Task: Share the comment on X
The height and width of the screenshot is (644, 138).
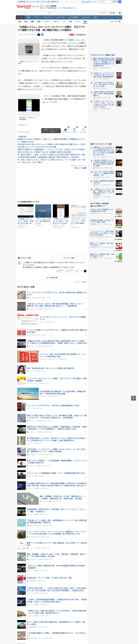Action: coord(85,271)
